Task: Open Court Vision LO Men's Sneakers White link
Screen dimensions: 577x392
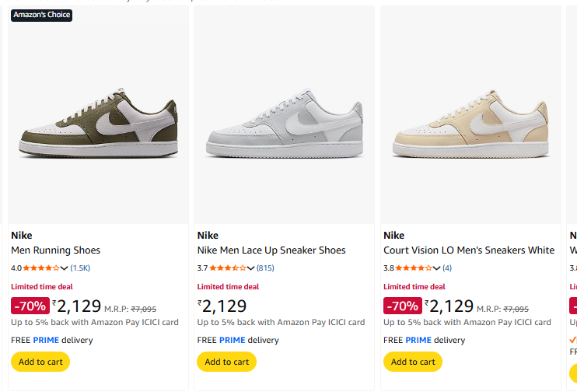Action: pyautogui.click(x=469, y=250)
